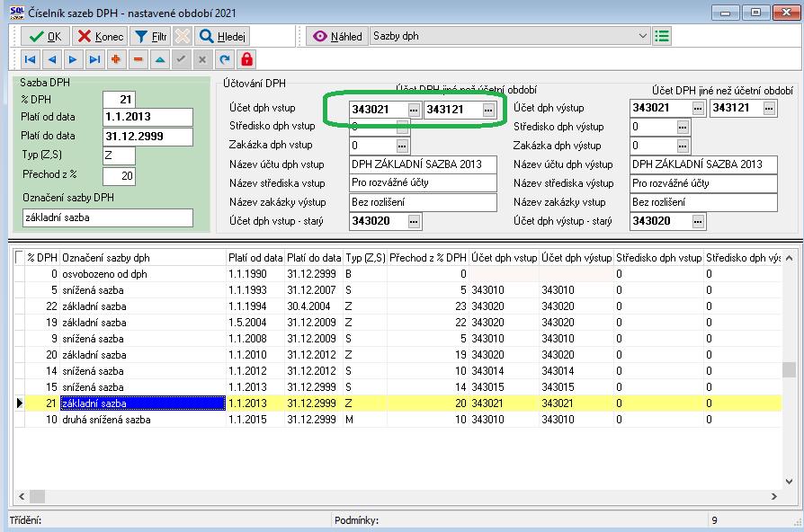The image size is (804, 532).
Task: Refresh data with the refresh icon
Action: click(x=225, y=59)
